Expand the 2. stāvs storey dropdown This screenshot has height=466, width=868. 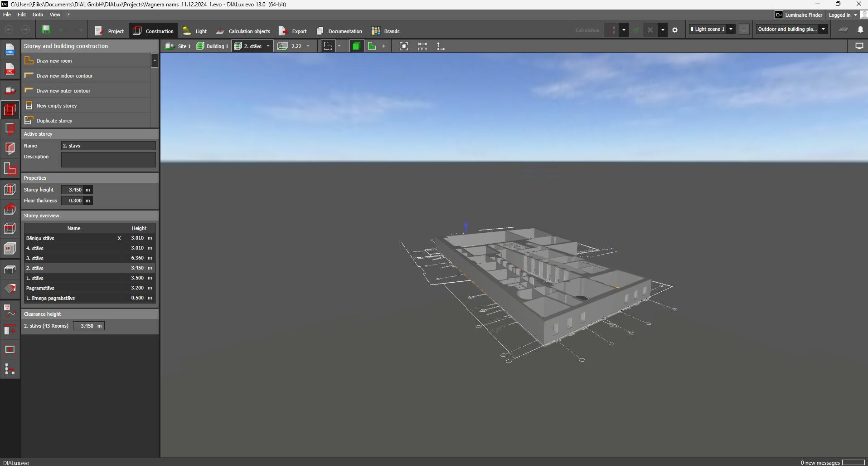pos(268,46)
